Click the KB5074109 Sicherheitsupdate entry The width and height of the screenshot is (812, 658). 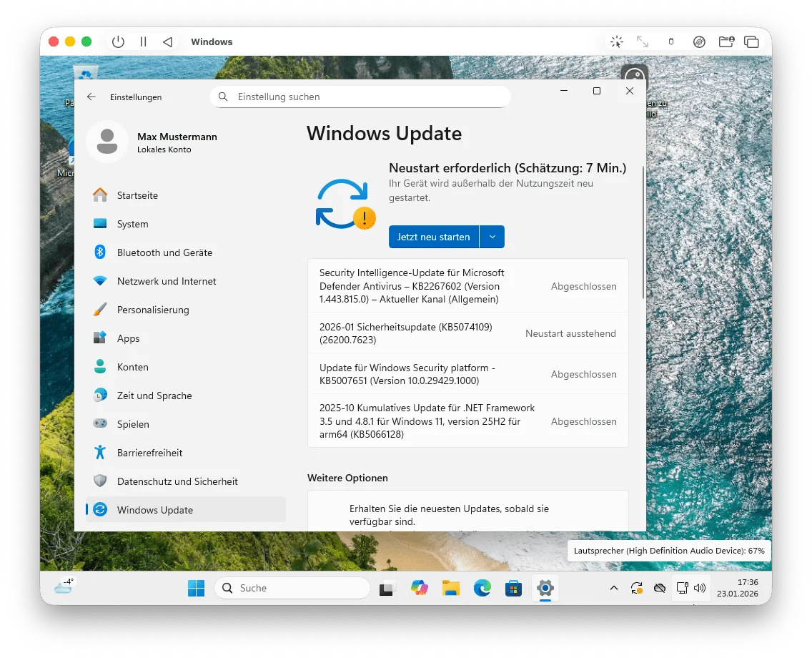pos(468,333)
